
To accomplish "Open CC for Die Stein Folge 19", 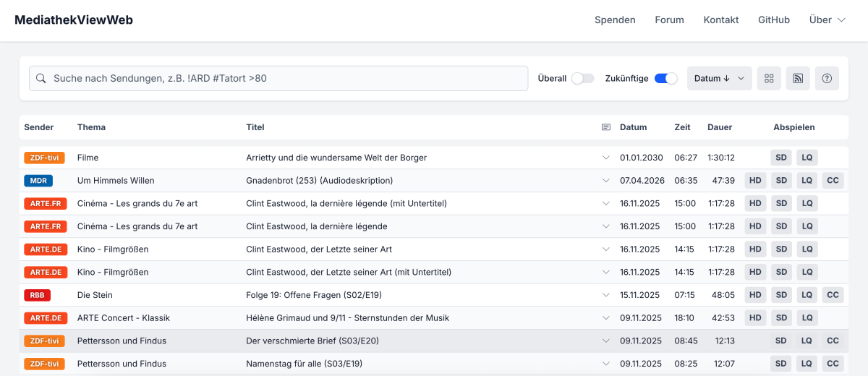I will pyautogui.click(x=833, y=295).
